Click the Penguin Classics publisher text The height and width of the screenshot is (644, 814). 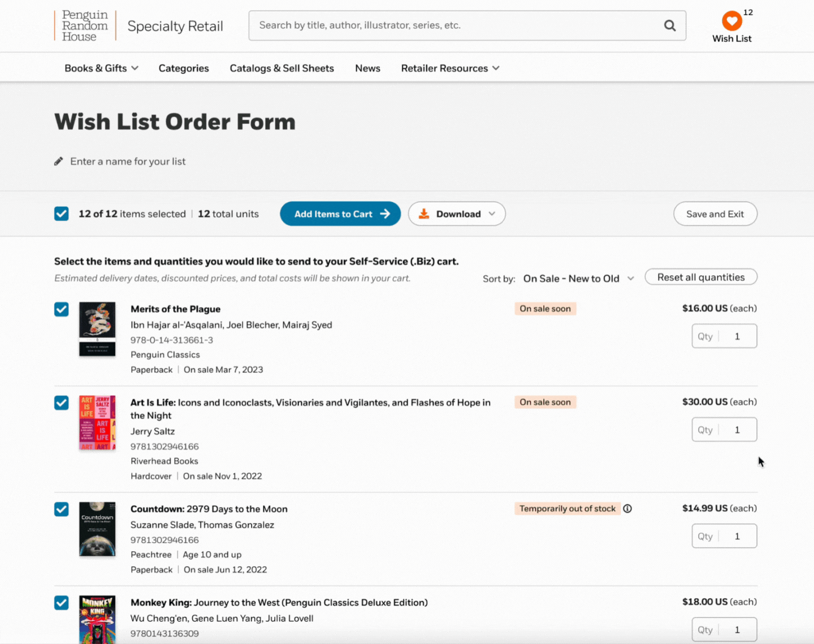pos(165,355)
